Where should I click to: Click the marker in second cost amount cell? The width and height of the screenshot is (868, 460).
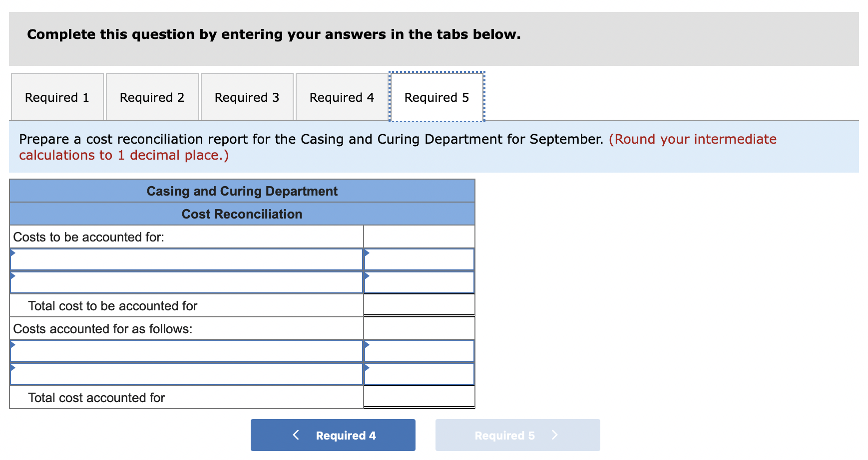[368, 275]
